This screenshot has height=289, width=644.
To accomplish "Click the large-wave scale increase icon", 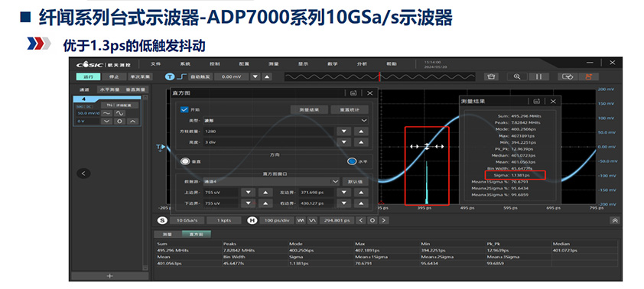I will point(120,113).
